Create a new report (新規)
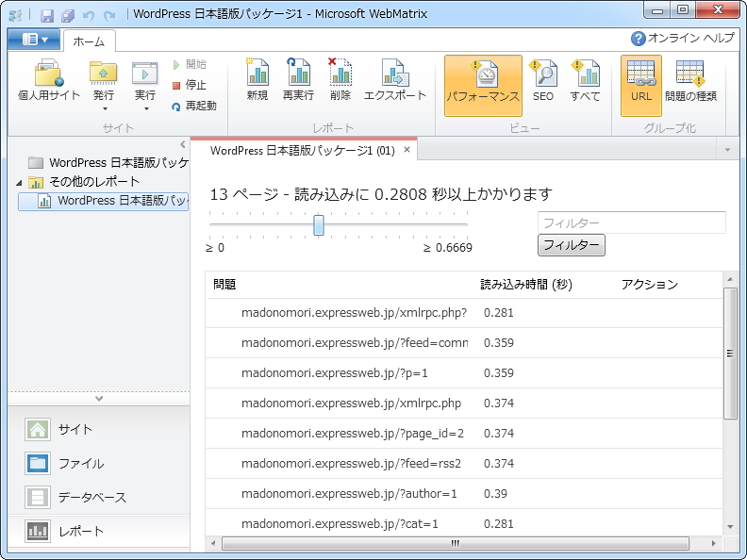 [257, 80]
